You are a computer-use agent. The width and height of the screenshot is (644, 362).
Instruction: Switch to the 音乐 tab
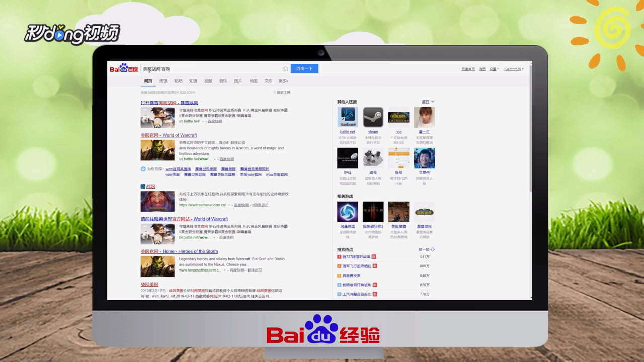pos(223,81)
